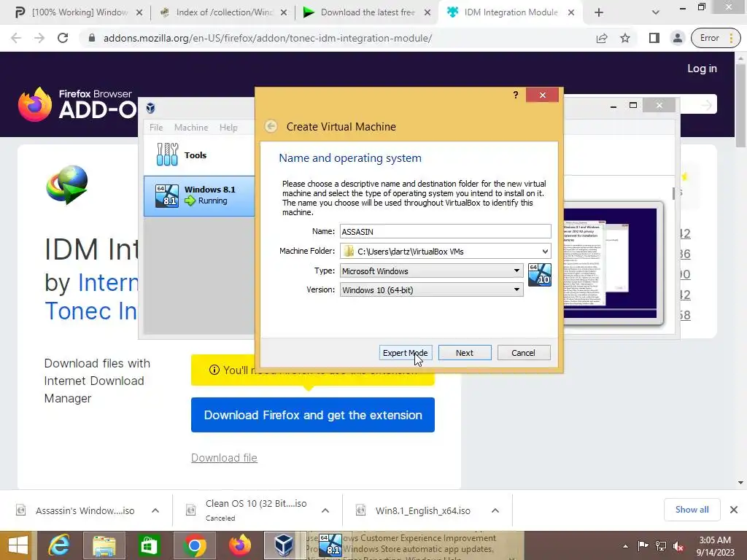Click the network tray icon
The image size is (747, 560).
tap(661, 546)
